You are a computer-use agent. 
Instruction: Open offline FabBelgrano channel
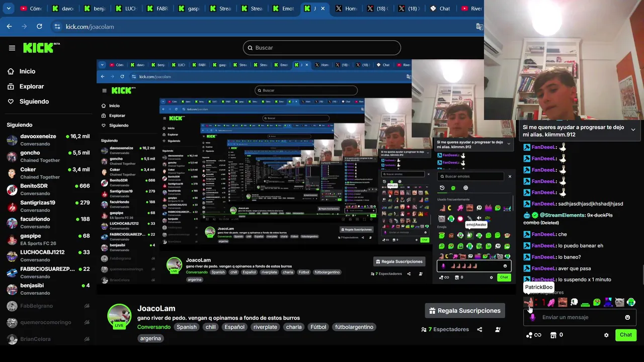[48, 306]
